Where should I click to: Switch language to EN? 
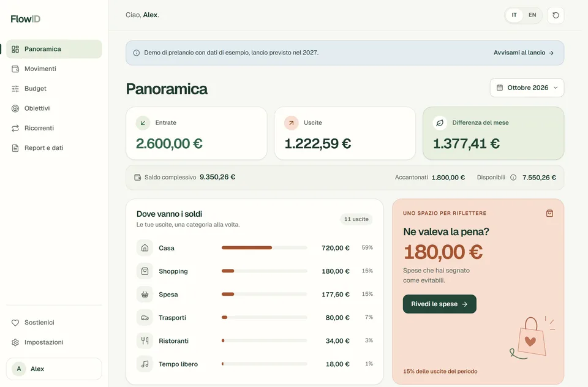click(x=532, y=15)
